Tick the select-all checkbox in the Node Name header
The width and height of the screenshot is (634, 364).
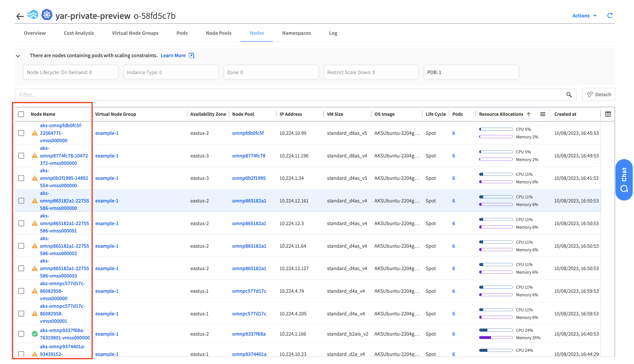21,114
